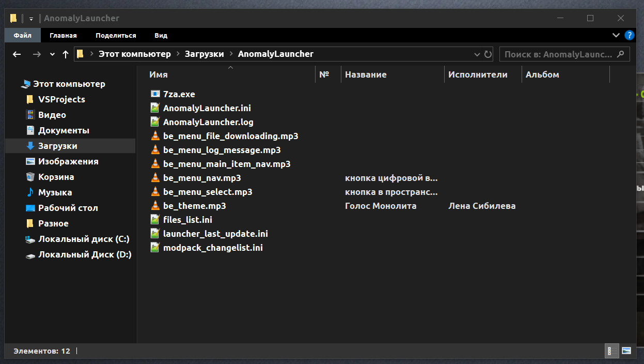644x364 pixels.
Task: Navigate back to previous folder
Action: click(17, 54)
